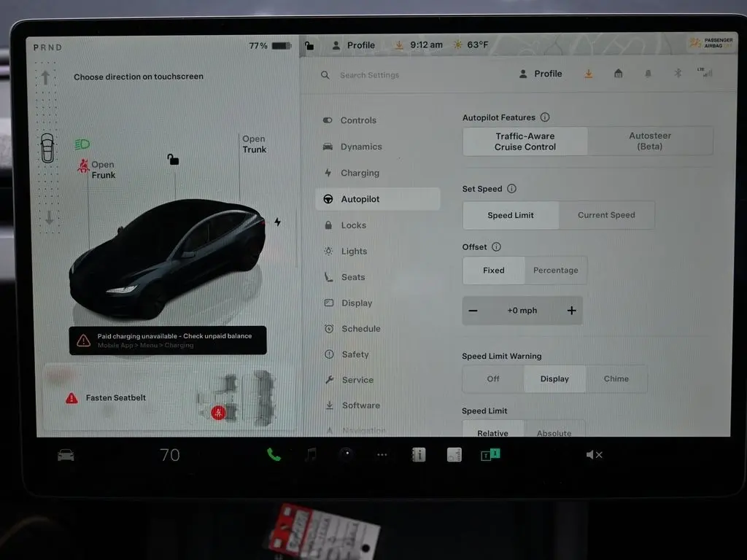The height and width of the screenshot is (560, 747).
Task: Open the manual info icon in the bottom bar
Action: click(x=419, y=455)
